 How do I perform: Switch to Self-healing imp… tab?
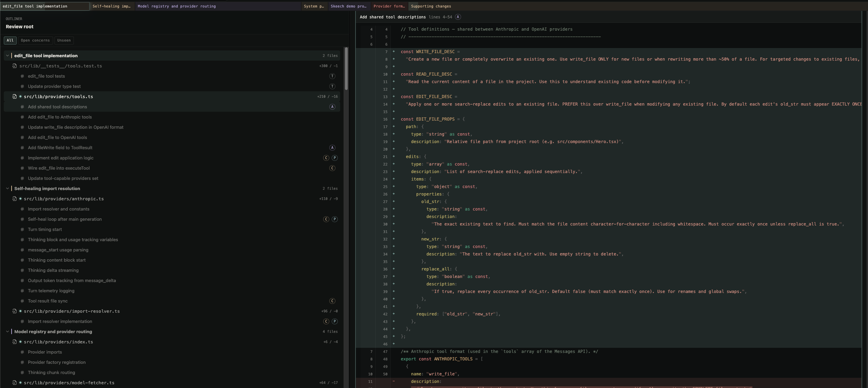[x=112, y=6]
